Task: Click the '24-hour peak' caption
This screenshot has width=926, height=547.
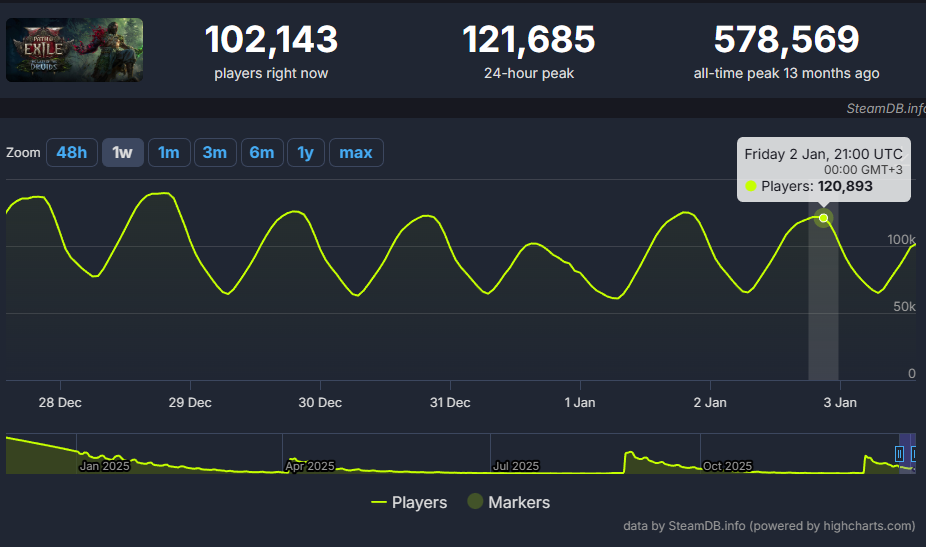Action: 529,73
